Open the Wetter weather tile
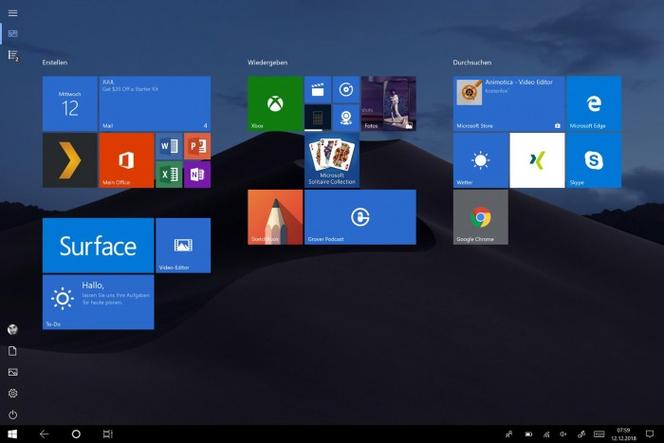664x443 pixels. click(x=481, y=160)
